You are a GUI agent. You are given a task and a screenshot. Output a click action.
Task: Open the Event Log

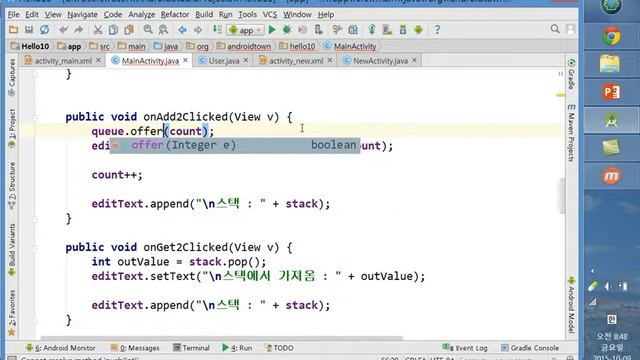pos(465,348)
